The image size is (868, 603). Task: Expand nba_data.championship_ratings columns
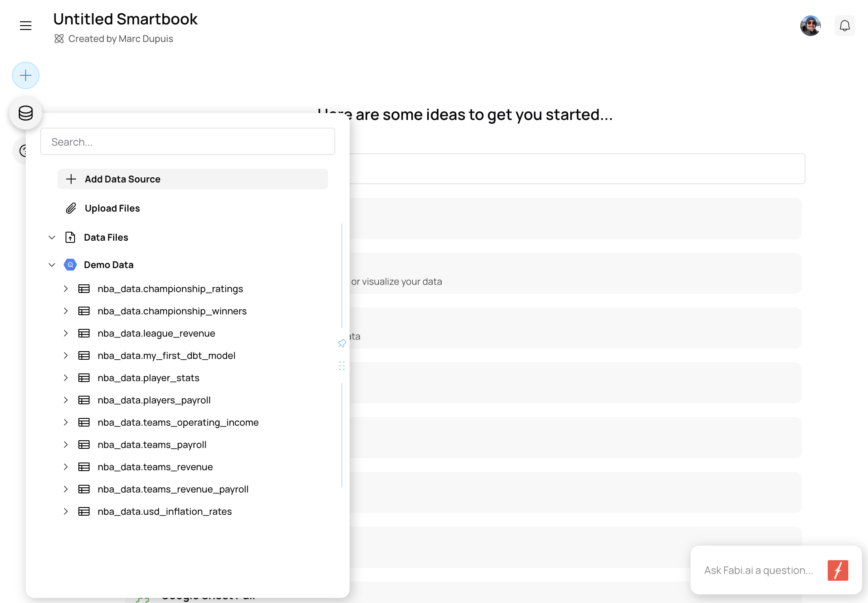[66, 289]
